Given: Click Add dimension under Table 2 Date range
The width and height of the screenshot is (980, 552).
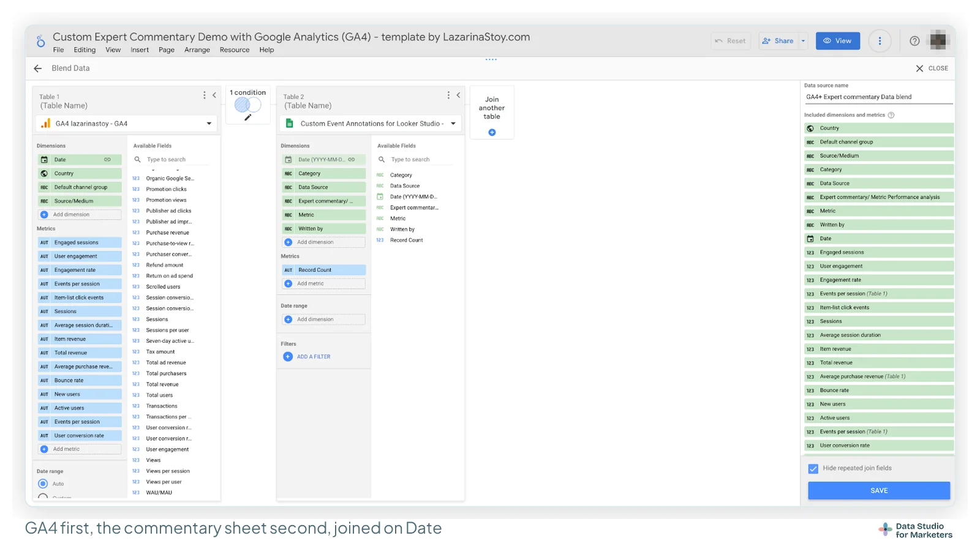Looking at the screenshot, I should click(x=323, y=319).
